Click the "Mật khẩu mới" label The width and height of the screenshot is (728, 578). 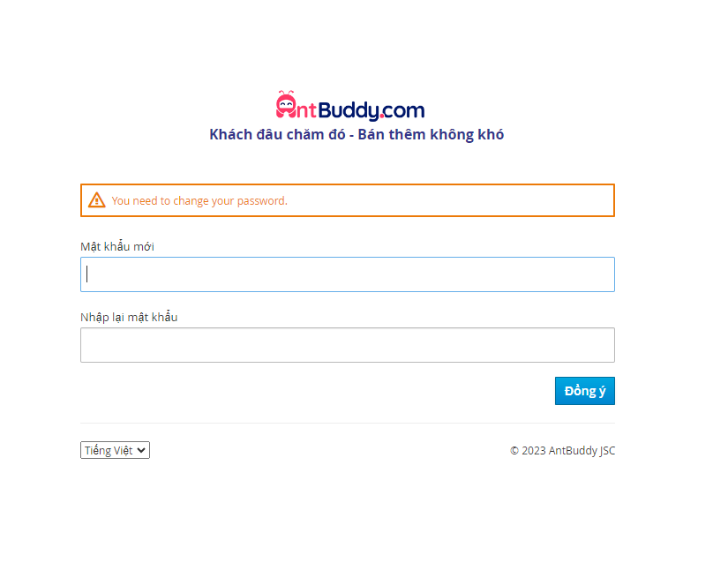117,246
